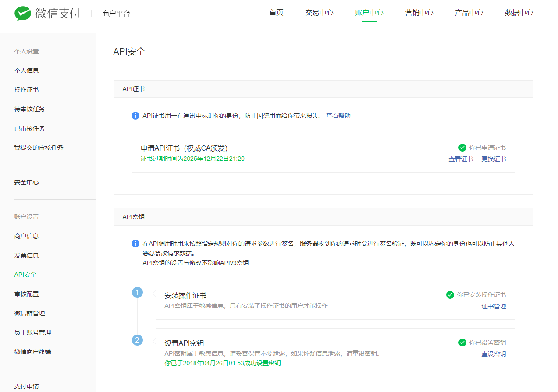
Task: Click the 申请API证书（权威CA颁发）title
Action: (184, 148)
